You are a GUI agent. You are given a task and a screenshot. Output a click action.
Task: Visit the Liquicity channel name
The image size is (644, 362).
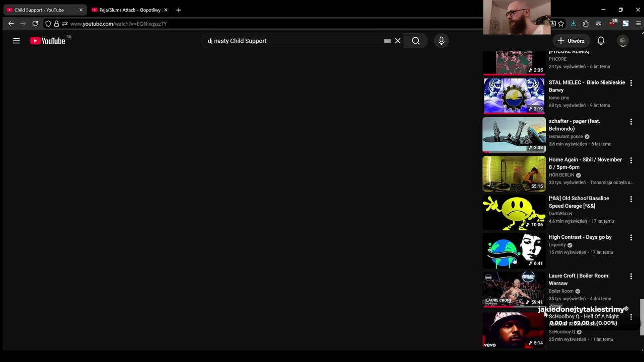pos(557,245)
